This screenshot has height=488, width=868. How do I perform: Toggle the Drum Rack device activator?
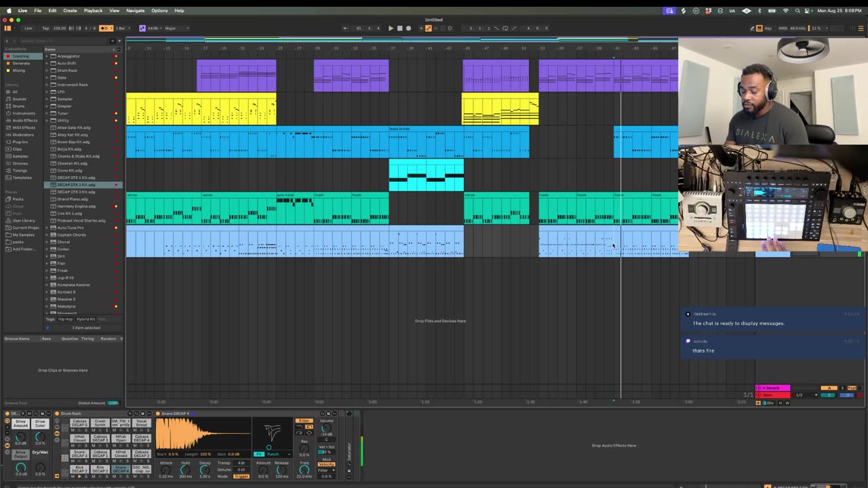tap(57, 413)
